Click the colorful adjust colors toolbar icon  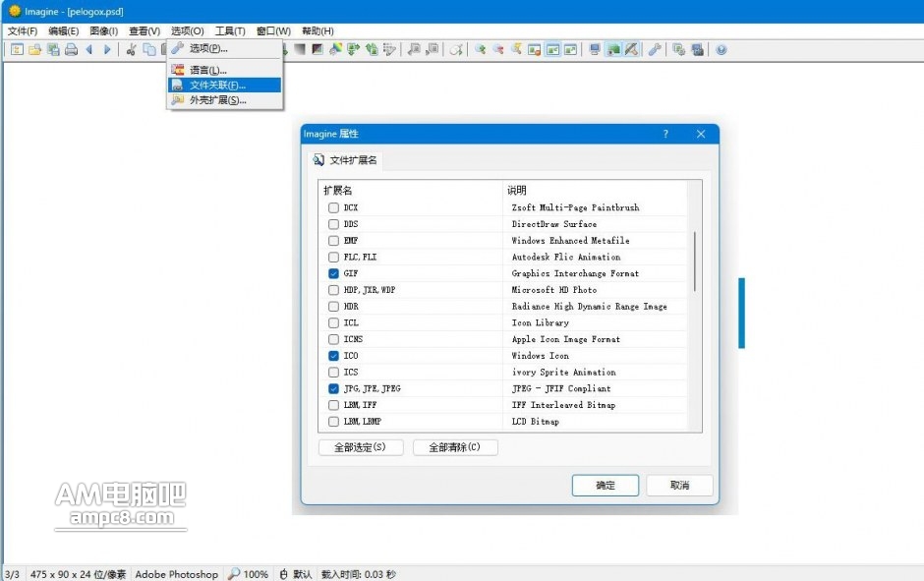[335, 49]
